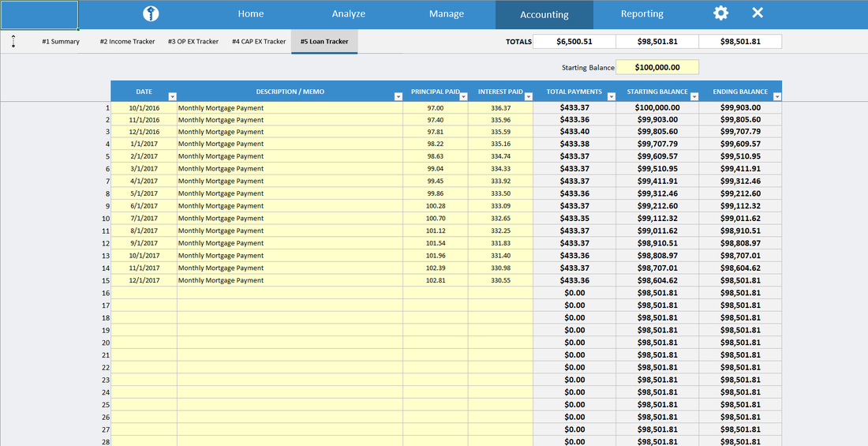This screenshot has height=446, width=868.
Task: Expand the PRINCIPAL PAID filter arrow
Action: coord(463,96)
